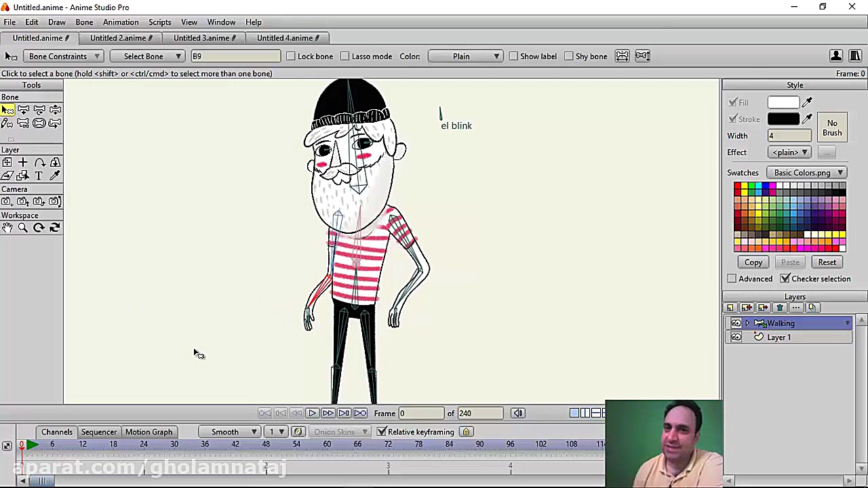This screenshot has width=868, height=488.
Task: Activate the Zoom tool in Workspace
Action: click(22, 227)
